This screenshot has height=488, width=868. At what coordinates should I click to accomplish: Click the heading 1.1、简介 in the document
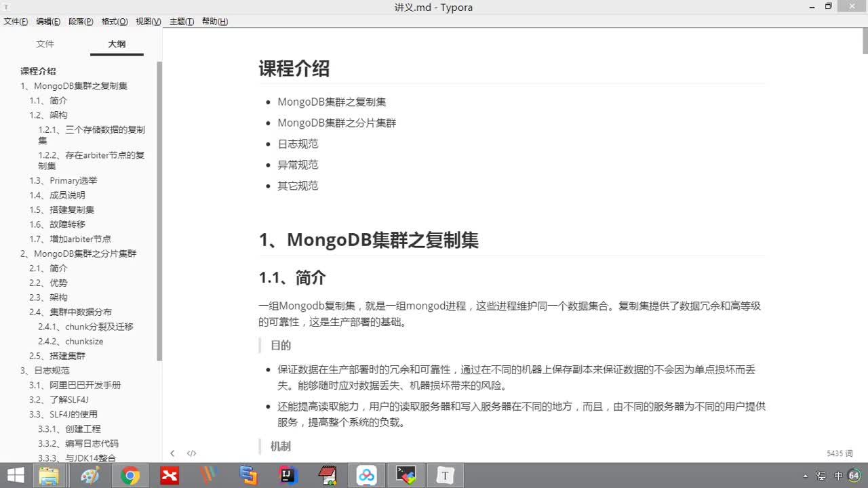[292, 278]
